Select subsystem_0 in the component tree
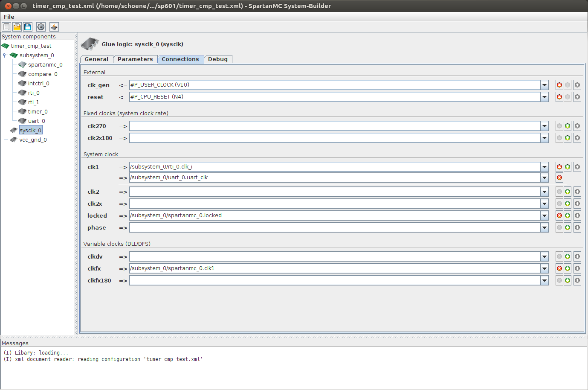This screenshot has height=390, width=588. tap(37, 55)
